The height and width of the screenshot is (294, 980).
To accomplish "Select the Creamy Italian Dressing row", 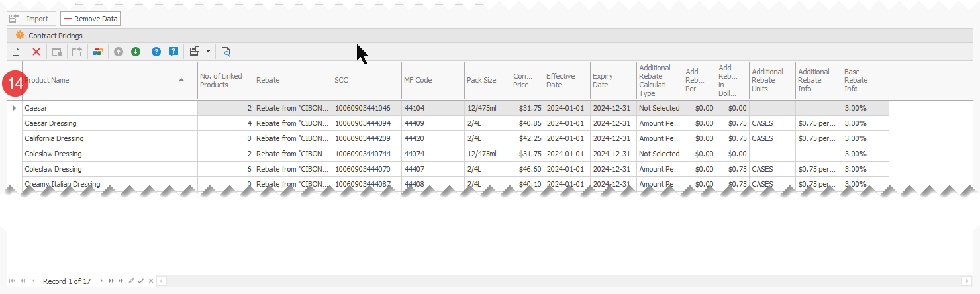I will click(448, 183).
